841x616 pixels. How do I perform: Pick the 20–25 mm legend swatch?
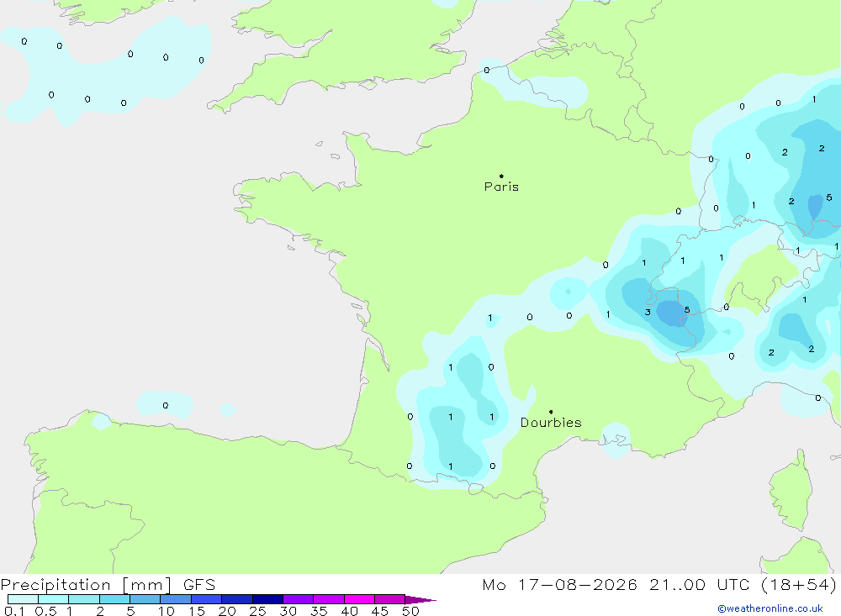click(x=236, y=599)
